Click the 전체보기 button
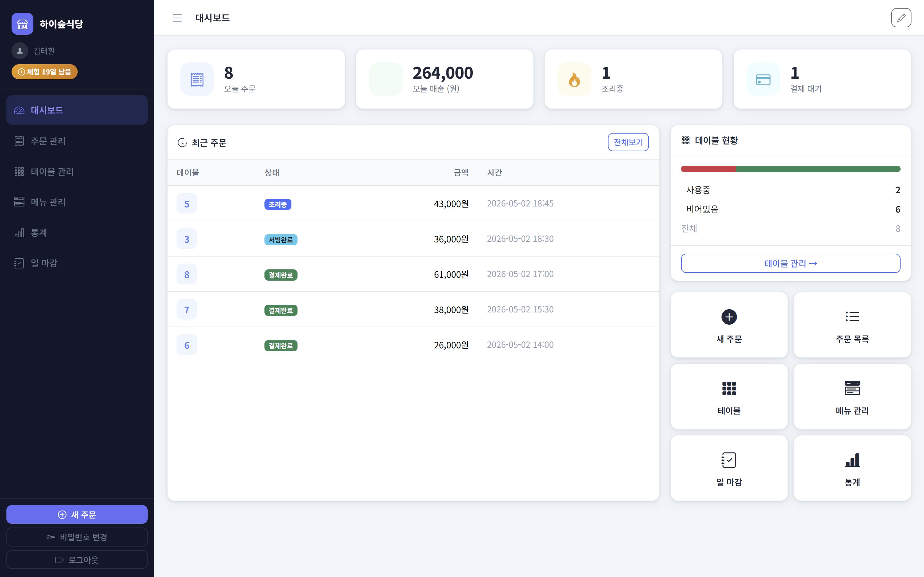Image resolution: width=924 pixels, height=577 pixels. tap(628, 142)
